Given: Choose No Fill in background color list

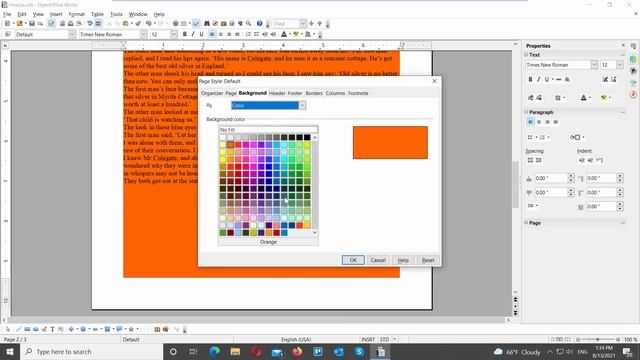Looking at the screenshot, I should pyautogui.click(x=268, y=130).
